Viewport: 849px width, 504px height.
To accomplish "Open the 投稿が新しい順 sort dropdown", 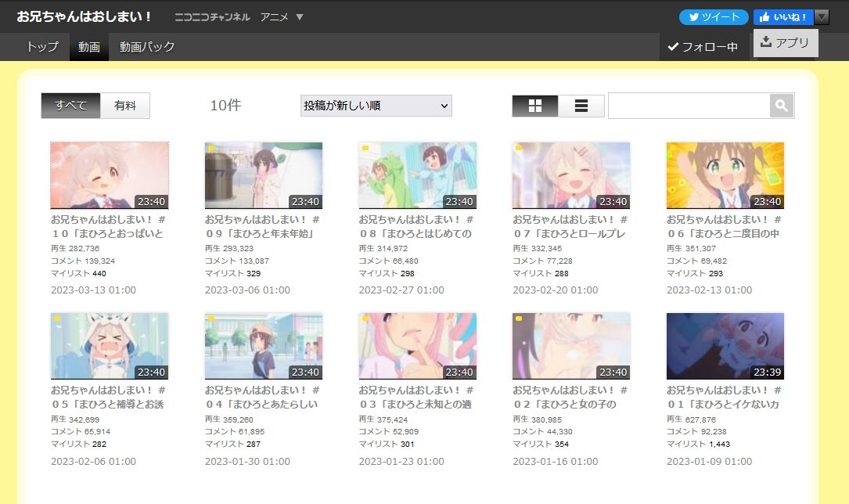I will [376, 106].
